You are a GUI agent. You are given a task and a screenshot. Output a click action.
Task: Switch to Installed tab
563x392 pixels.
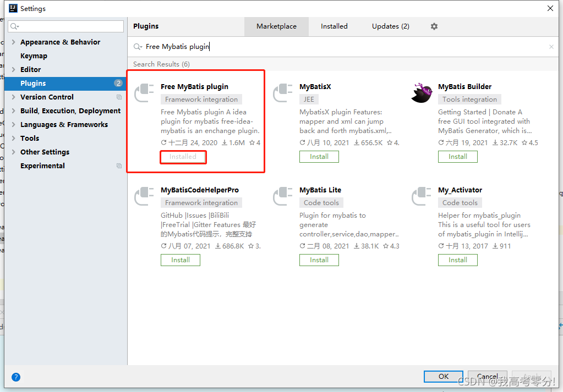pyautogui.click(x=334, y=26)
